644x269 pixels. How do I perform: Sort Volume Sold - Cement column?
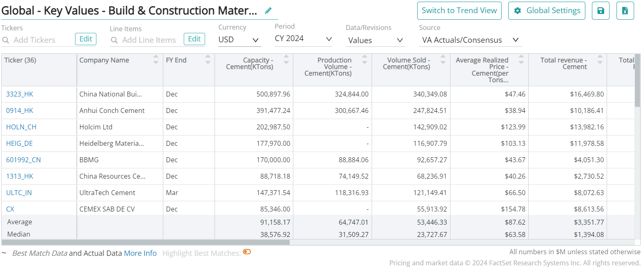[443, 60]
